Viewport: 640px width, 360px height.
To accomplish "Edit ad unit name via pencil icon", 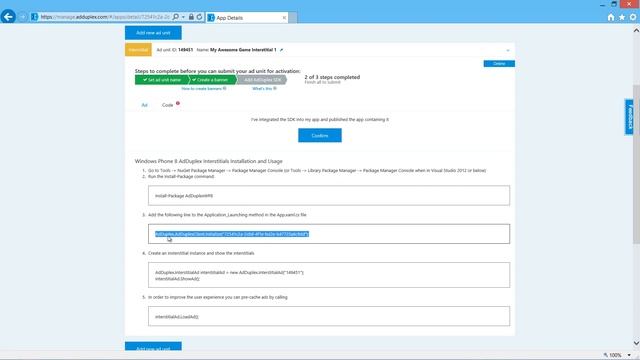I will point(281,50).
